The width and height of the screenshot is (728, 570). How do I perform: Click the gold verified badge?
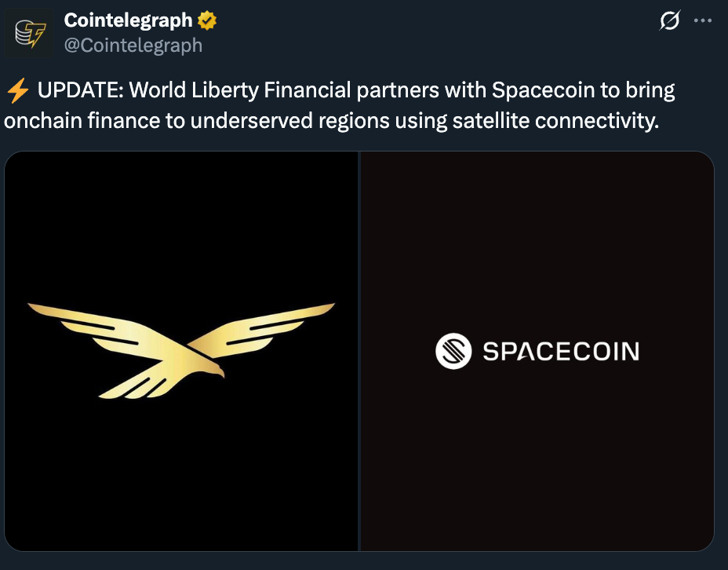pyautogui.click(x=207, y=20)
